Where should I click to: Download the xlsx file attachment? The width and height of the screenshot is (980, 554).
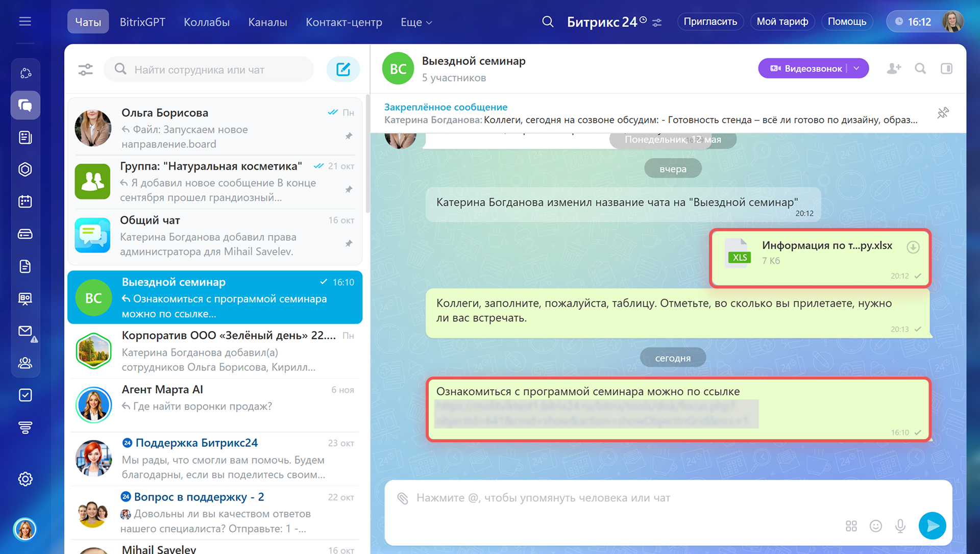[913, 247]
